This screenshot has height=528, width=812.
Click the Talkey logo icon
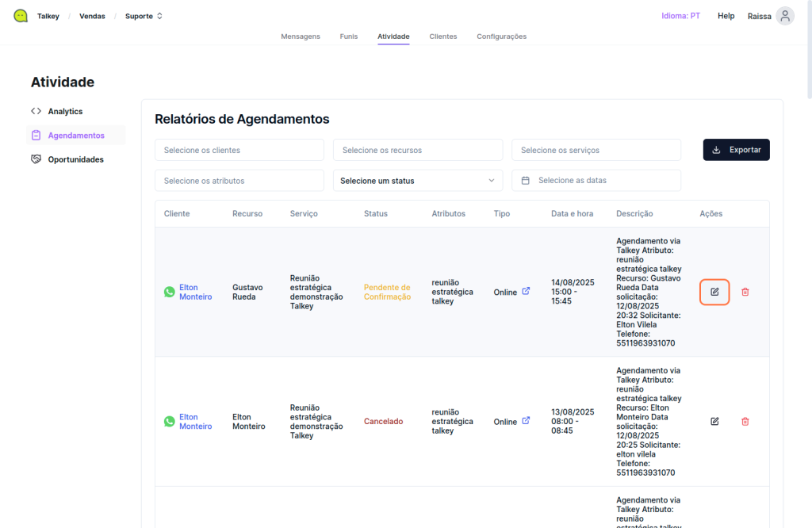coord(21,16)
